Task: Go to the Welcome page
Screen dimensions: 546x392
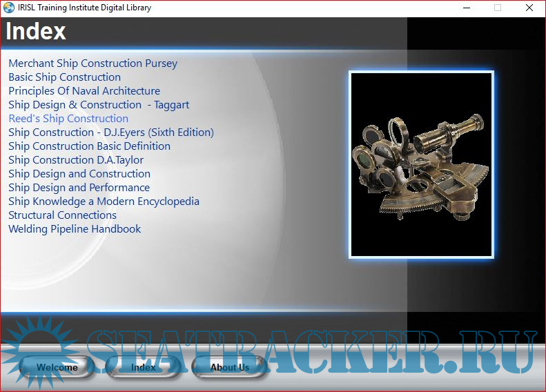Action: tap(57, 367)
